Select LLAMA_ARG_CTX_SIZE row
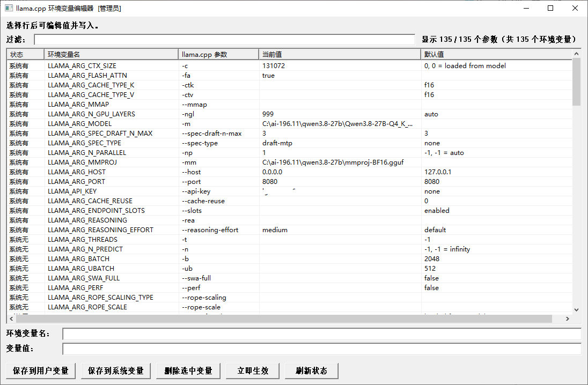This screenshot has width=588, height=385. [x=290, y=65]
